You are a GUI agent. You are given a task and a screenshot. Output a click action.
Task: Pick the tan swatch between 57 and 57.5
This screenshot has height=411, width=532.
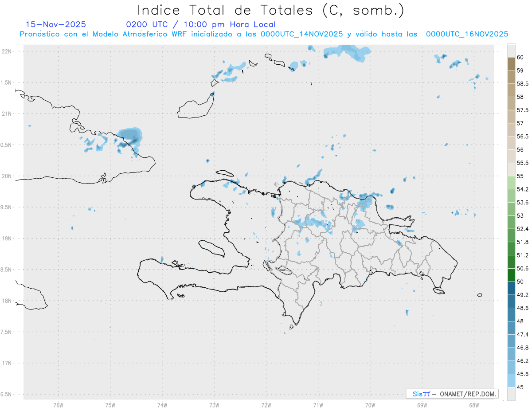[x=511, y=117]
